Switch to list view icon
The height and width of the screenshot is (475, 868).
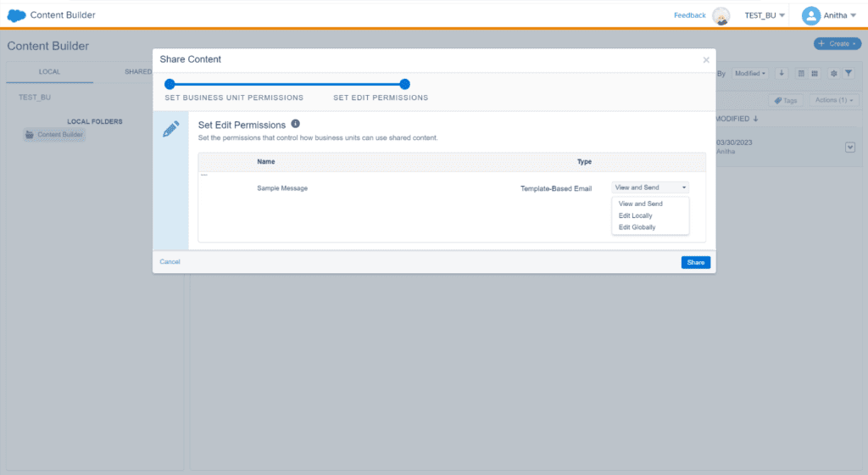(801, 74)
